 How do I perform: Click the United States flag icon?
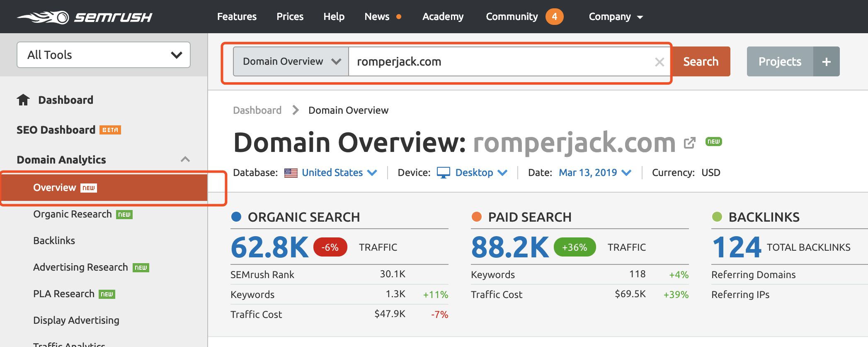click(291, 173)
